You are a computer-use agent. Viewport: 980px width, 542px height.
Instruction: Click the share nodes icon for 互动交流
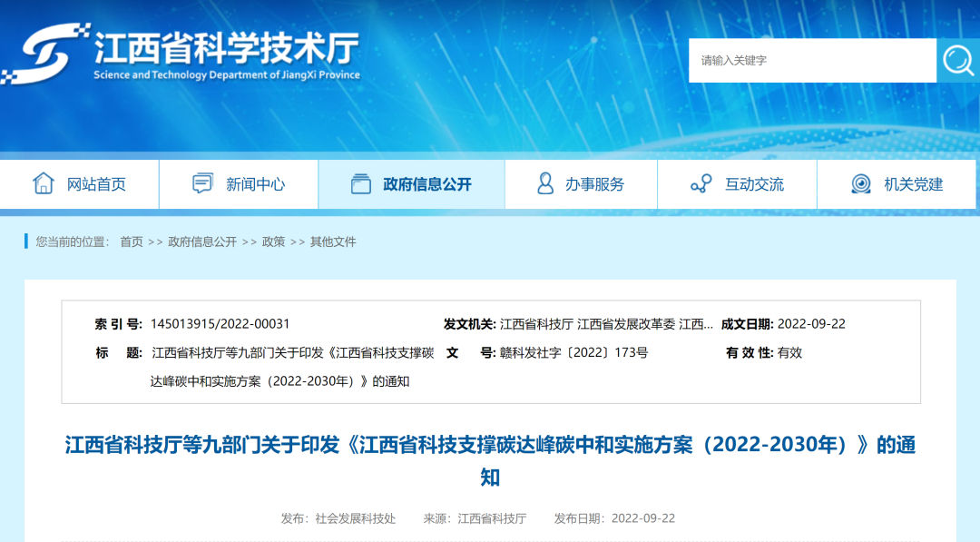(x=701, y=183)
